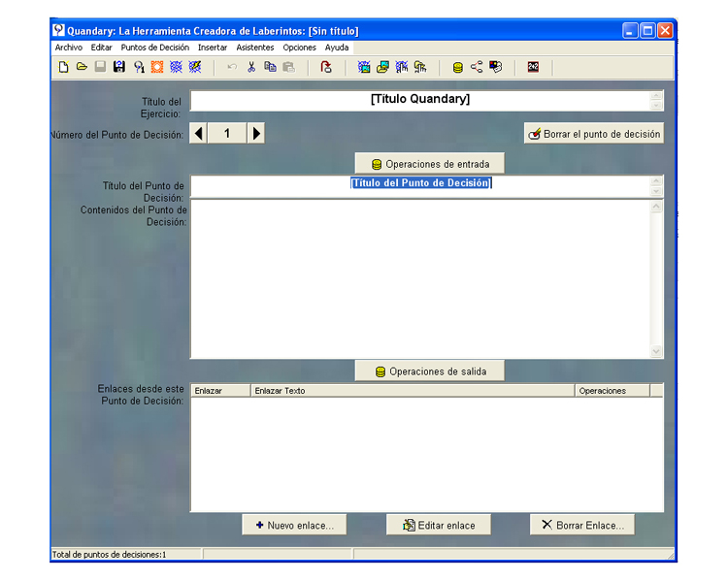Click the status bar text 'Total de puntos de decisiones:1'

109,554
